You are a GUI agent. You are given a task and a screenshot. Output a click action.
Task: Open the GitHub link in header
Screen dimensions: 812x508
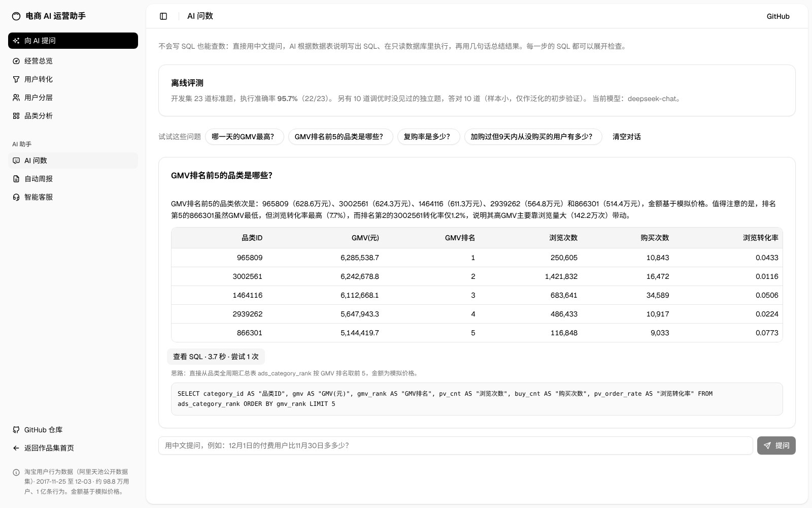point(778,16)
